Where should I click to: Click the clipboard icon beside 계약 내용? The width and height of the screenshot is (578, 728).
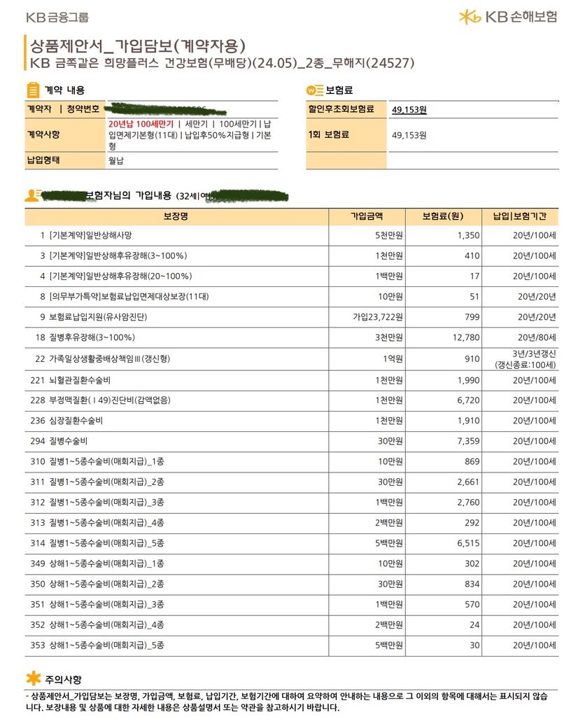(33, 90)
